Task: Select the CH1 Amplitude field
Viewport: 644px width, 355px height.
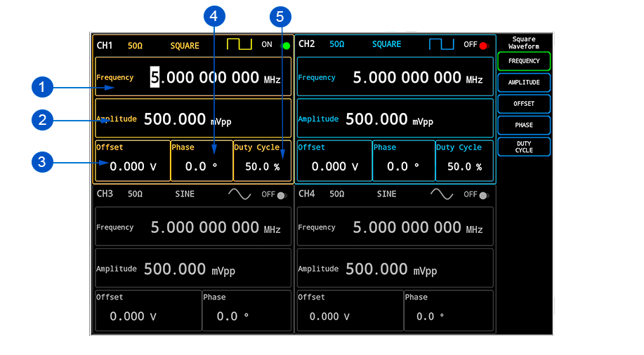Action: click(x=193, y=118)
